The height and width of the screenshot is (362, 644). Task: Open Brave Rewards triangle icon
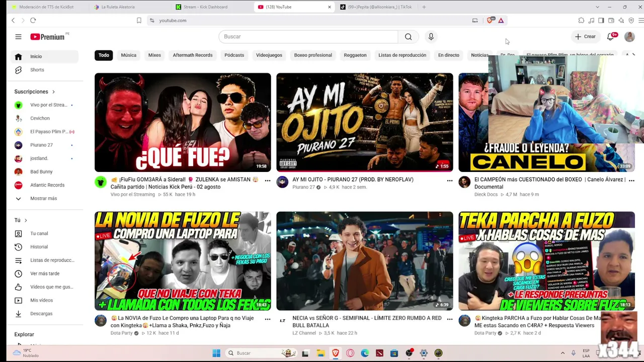(501, 21)
